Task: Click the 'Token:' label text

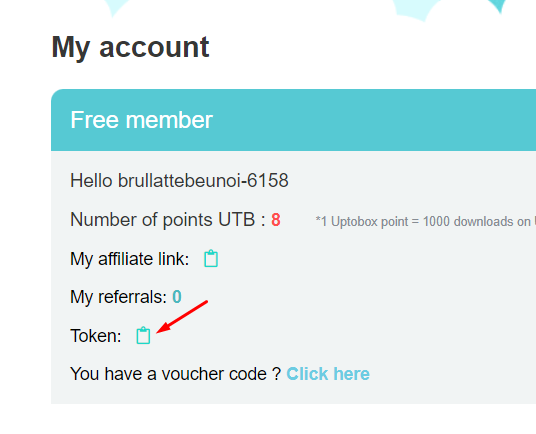Action: (96, 336)
